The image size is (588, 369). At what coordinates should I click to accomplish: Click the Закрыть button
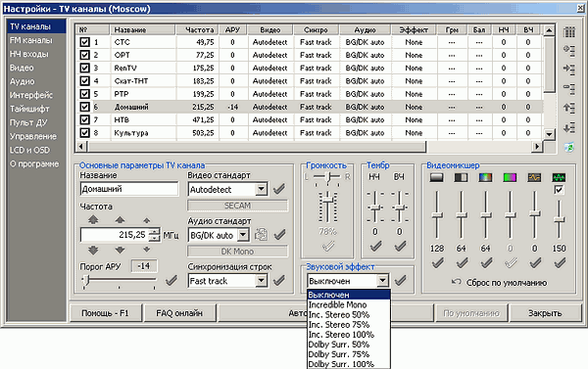coord(545,313)
